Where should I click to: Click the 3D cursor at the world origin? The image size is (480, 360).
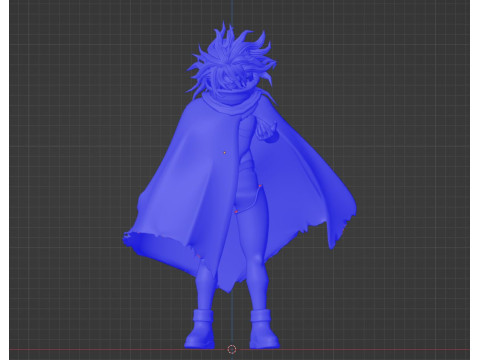(x=232, y=349)
